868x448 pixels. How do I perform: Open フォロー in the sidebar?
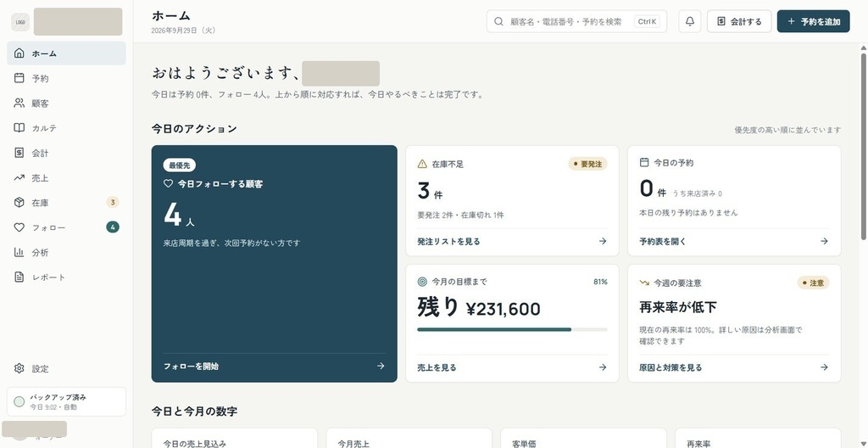66,227
